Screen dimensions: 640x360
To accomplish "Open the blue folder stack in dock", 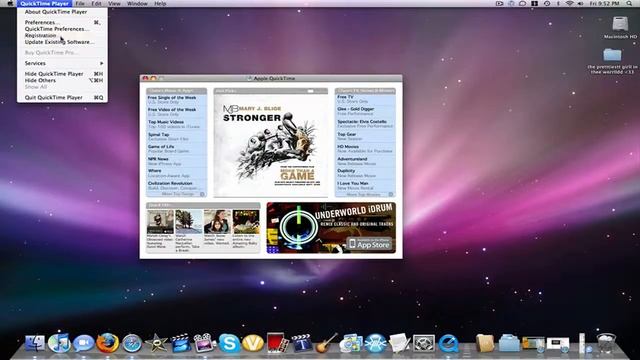I will [509, 343].
